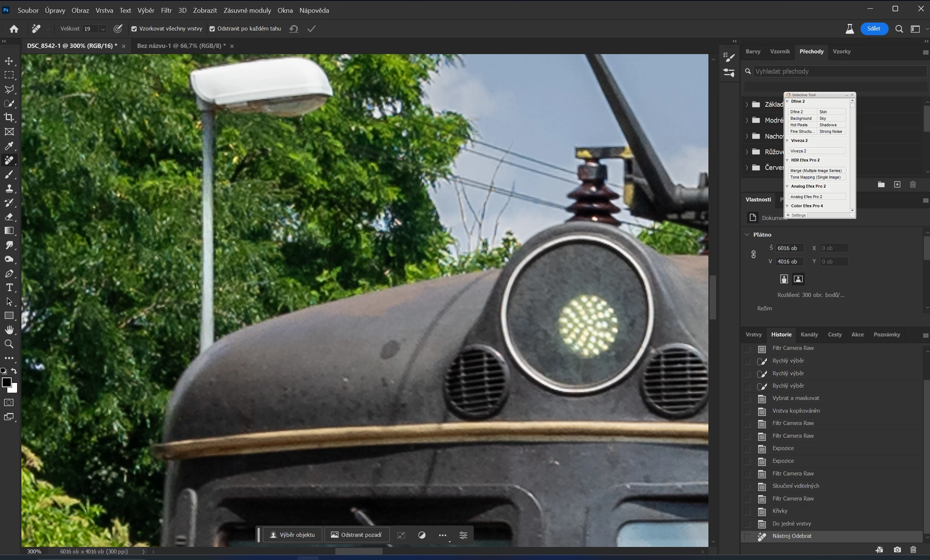
Task: Open the Filtr menu
Action: (166, 11)
